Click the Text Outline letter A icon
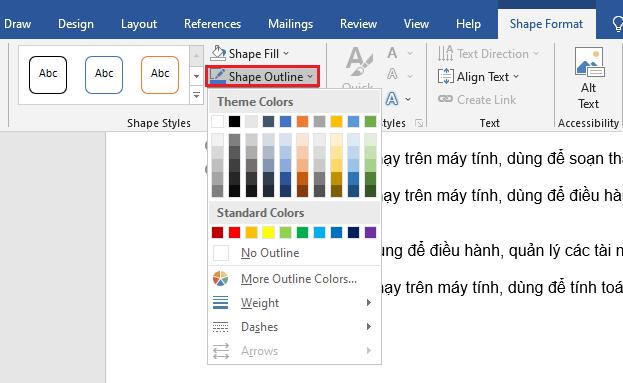623x383 pixels. [x=392, y=74]
